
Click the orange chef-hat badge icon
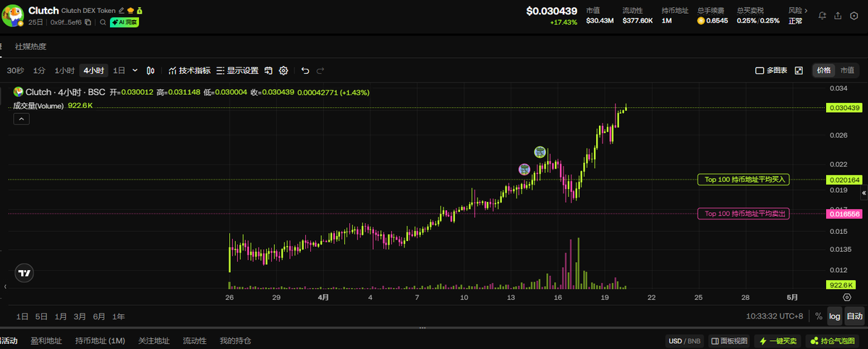tap(130, 12)
